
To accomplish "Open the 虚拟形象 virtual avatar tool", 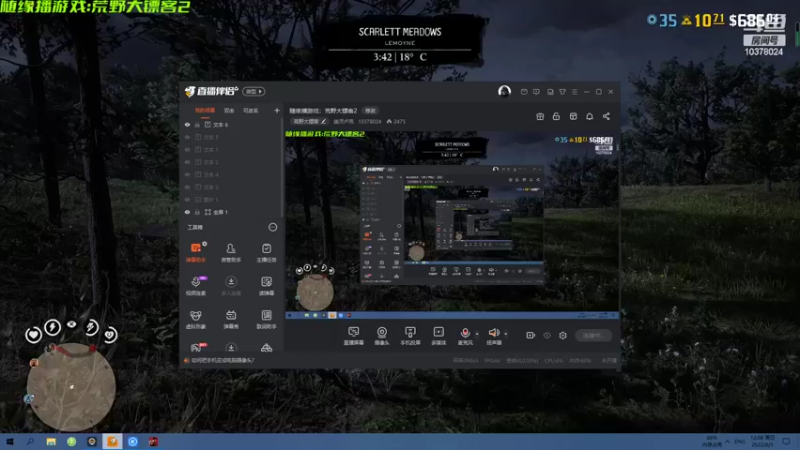I will (x=195, y=319).
